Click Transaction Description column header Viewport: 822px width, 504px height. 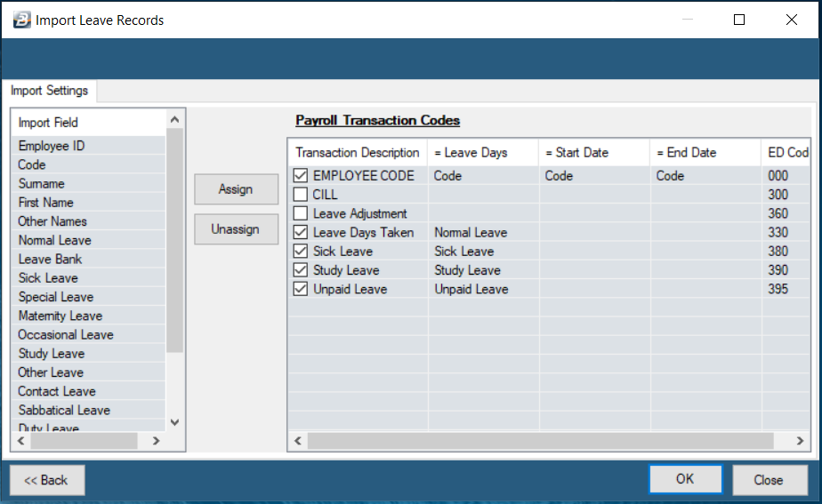click(x=358, y=153)
